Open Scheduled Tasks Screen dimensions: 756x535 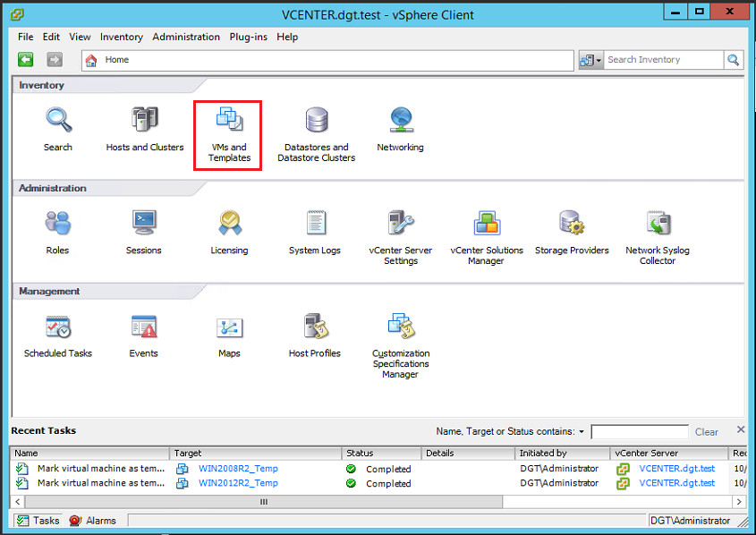pyautogui.click(x=58, y=327)
